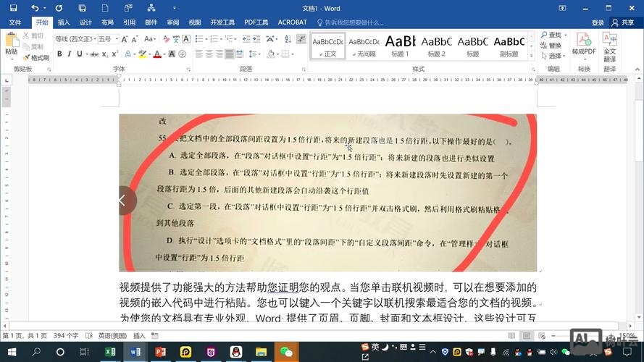Decrease font size with the smaller A icon
Image resolution: width=644 pixels, height=362 pixels.
[x=134, y=39]
